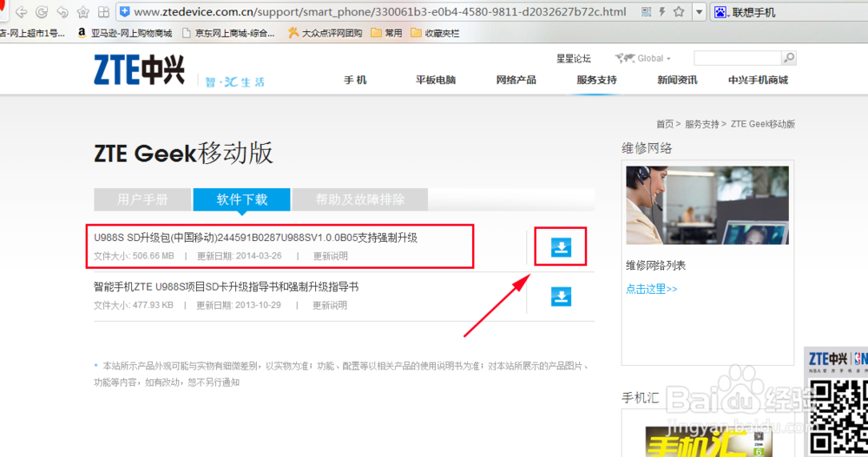Open the 常用 bookmarks folder
Viewport: 868px width, 457px height.
[x=386, y=33]
